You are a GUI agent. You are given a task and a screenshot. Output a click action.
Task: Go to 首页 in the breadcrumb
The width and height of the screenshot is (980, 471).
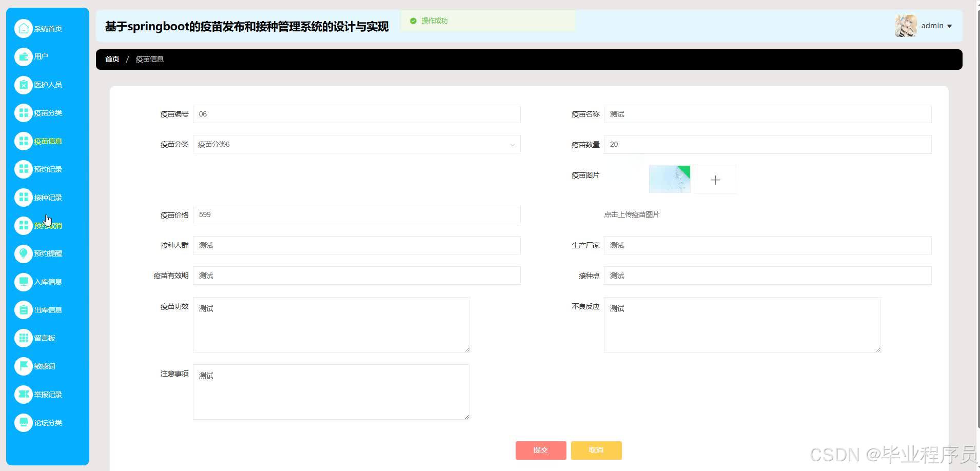112,59
